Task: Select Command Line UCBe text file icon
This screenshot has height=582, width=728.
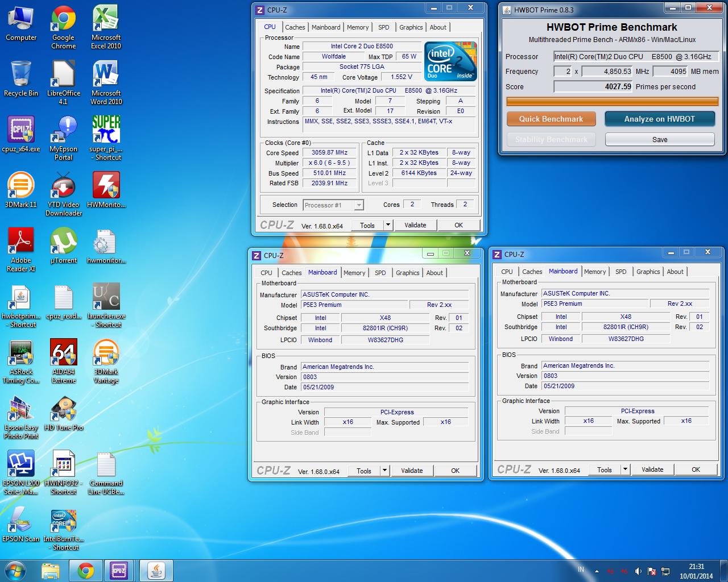Action: coord(106,473)
